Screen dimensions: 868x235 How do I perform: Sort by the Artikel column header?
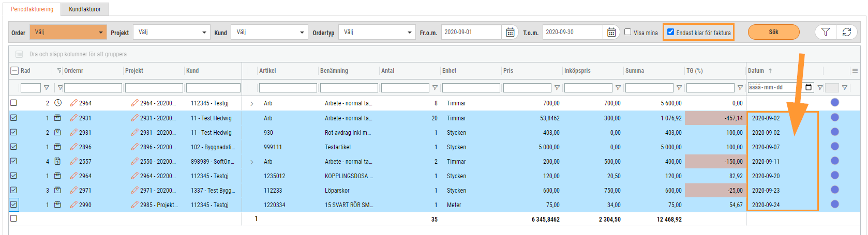click(267, 71)
